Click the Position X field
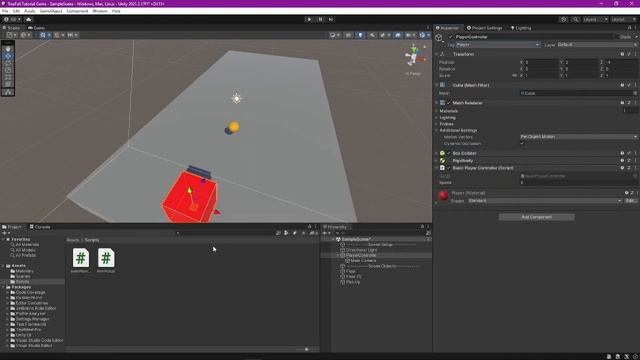The width and height of the screenshot is (640, 360). (541, 62)
